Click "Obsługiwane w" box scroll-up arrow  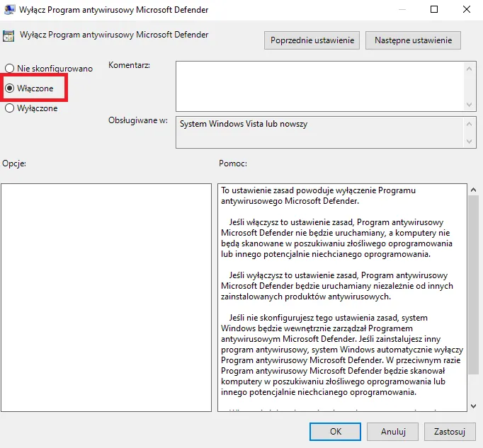469,124
